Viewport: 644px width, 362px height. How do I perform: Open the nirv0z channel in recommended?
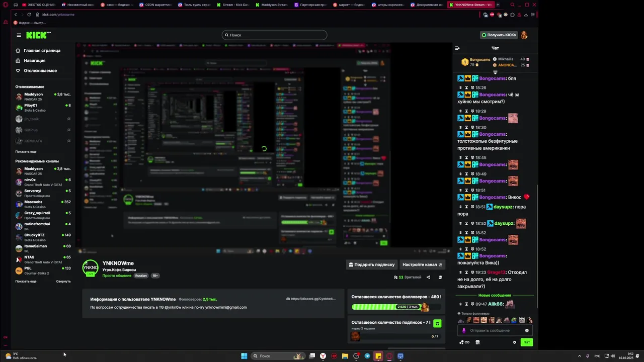43,182
